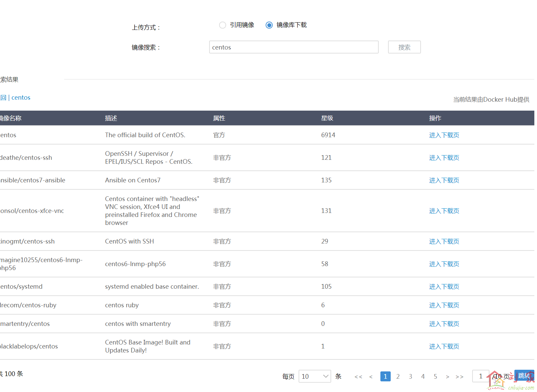Switch to page 2 of results
This screenshot has width=537, height=392.
coord(398,376)
